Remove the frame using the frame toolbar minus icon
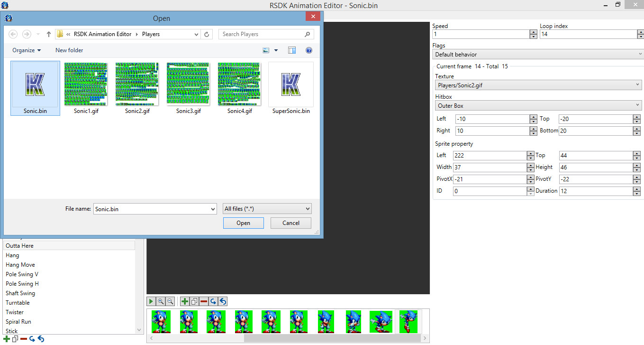This screenshot has width=644, height=345. pyautogui.click(x=204, y=301)
